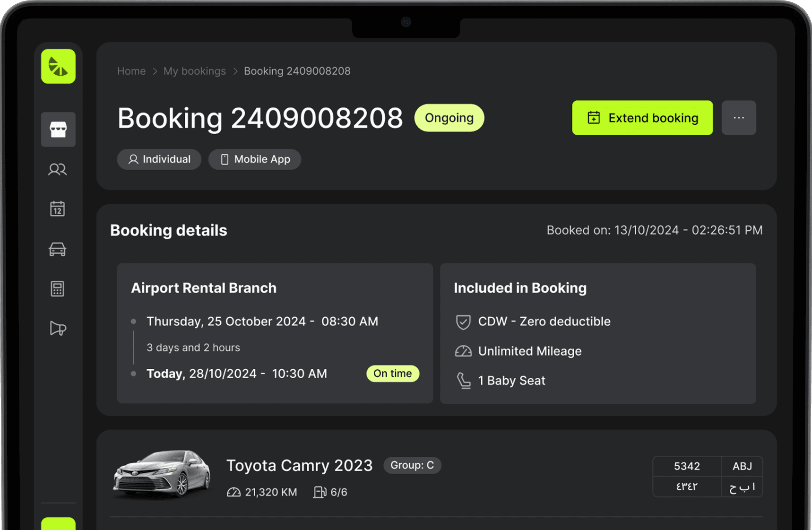Viewport: 812px width, 530px height.
Task: Click the Ongoing status badge
Action: [449, 118]
